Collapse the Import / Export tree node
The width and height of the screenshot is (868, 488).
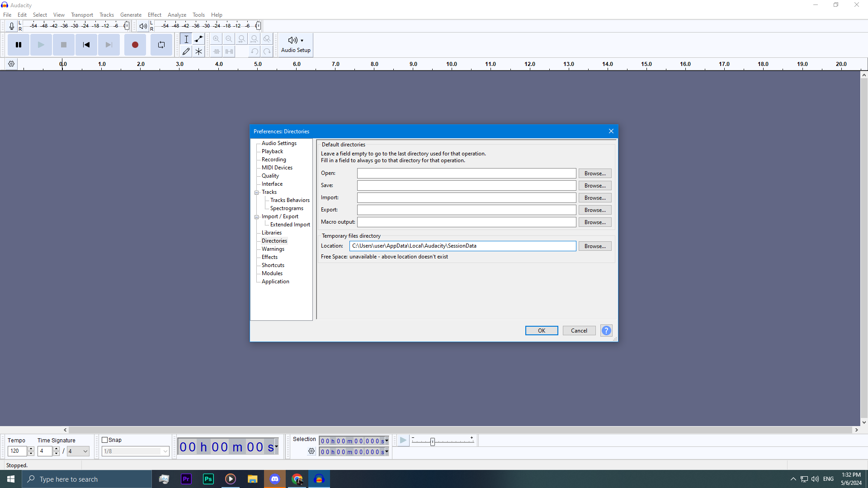[257, 217]
